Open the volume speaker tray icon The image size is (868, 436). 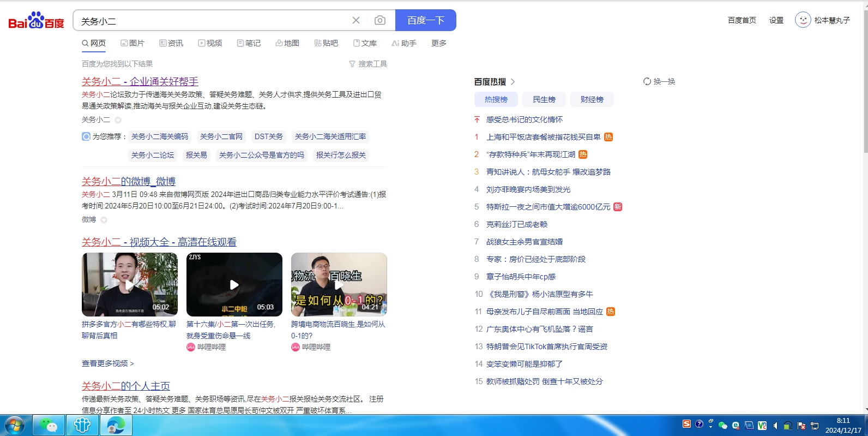pos(775,426)
